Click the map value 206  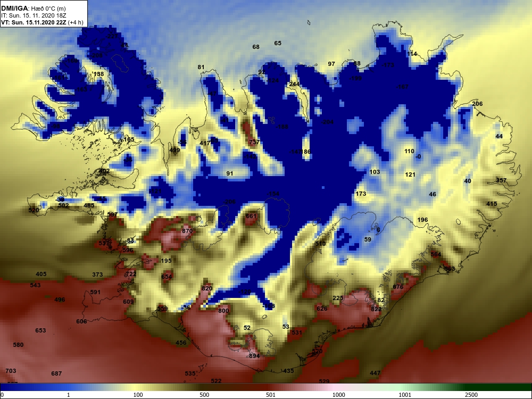pyautogui.click(x=477, y=104)
